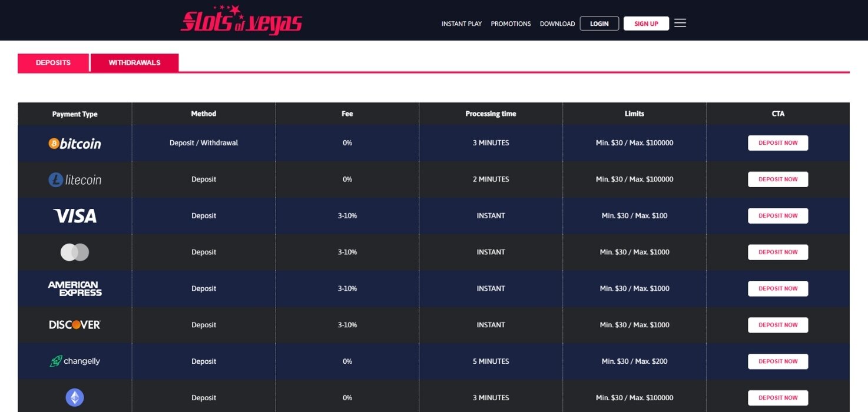Click Deposit Now for Mastercard
The width and height of the screenshot is (868, 412).
(778, 252)
